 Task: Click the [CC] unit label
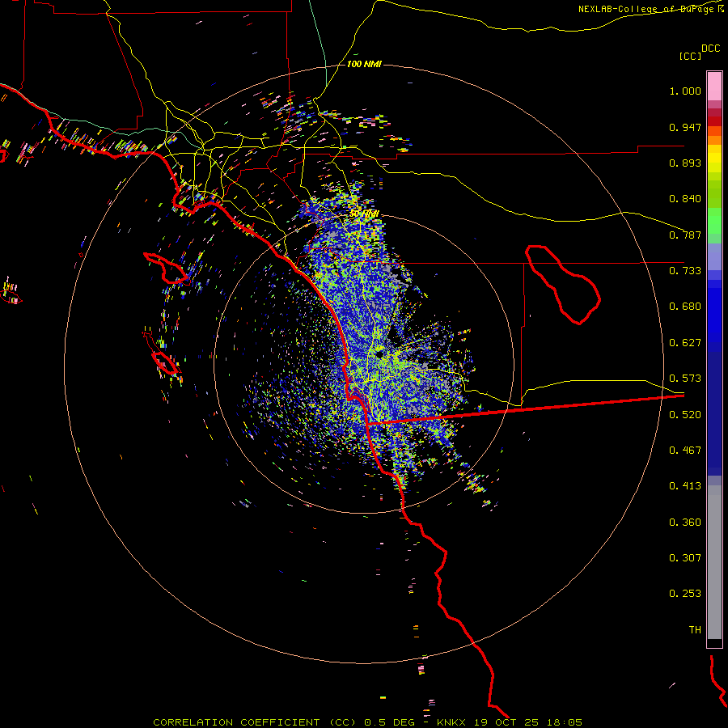pos(690,56)
